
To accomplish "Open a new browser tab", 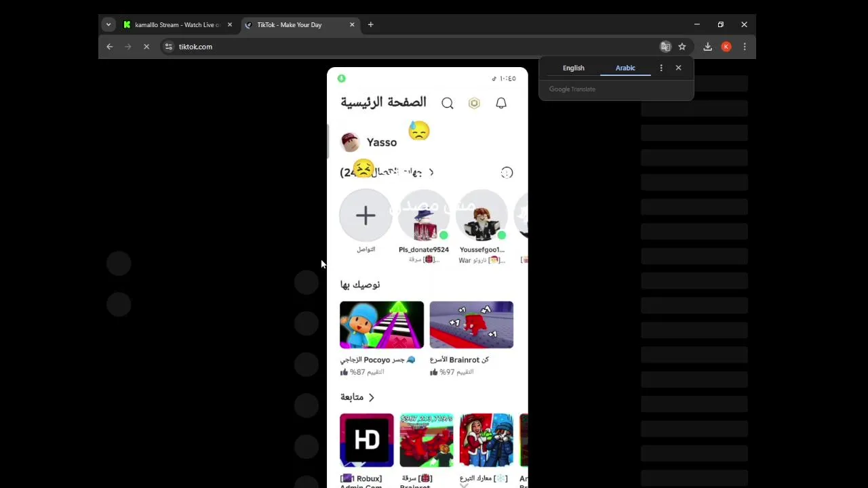I will (x=370, y=25).
